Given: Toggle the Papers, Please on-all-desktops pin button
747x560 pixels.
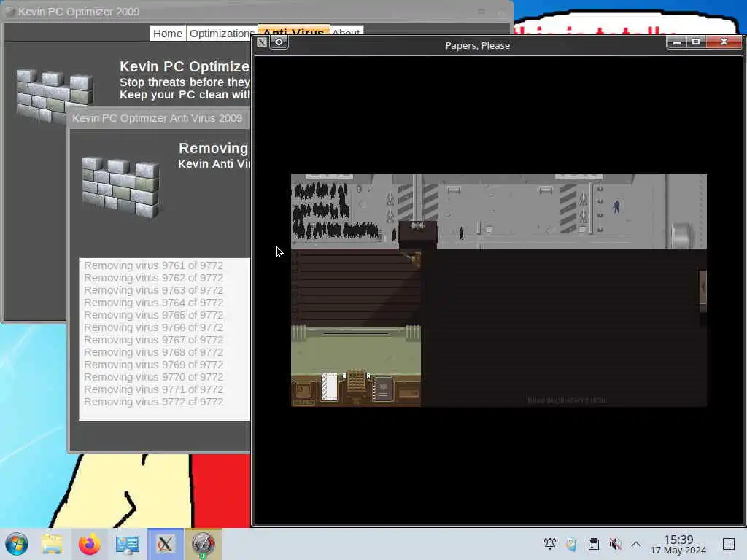Looking at the screenshot, I should coord(279,42).
